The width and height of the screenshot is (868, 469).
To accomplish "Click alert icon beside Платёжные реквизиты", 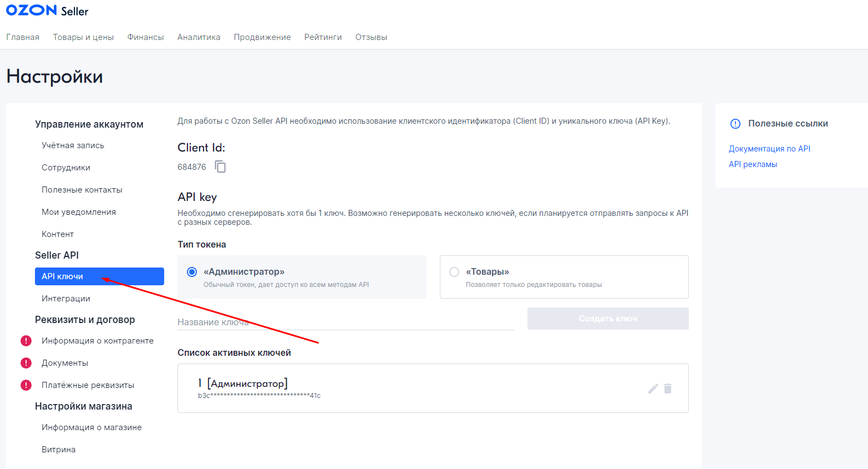I will (26, 385).
